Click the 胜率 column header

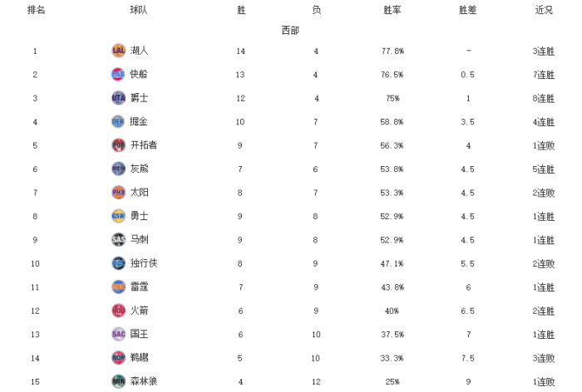392,10
